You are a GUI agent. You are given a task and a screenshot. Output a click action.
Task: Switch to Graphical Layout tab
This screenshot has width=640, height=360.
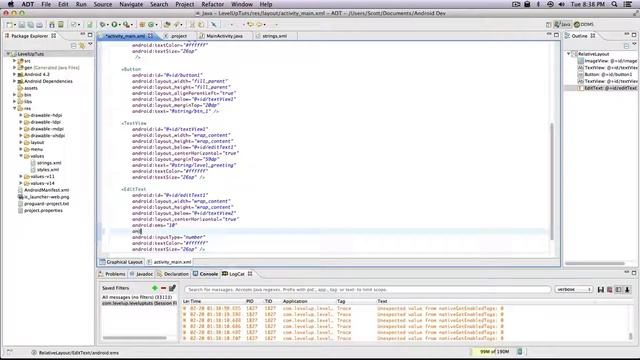tap(121, 262)
